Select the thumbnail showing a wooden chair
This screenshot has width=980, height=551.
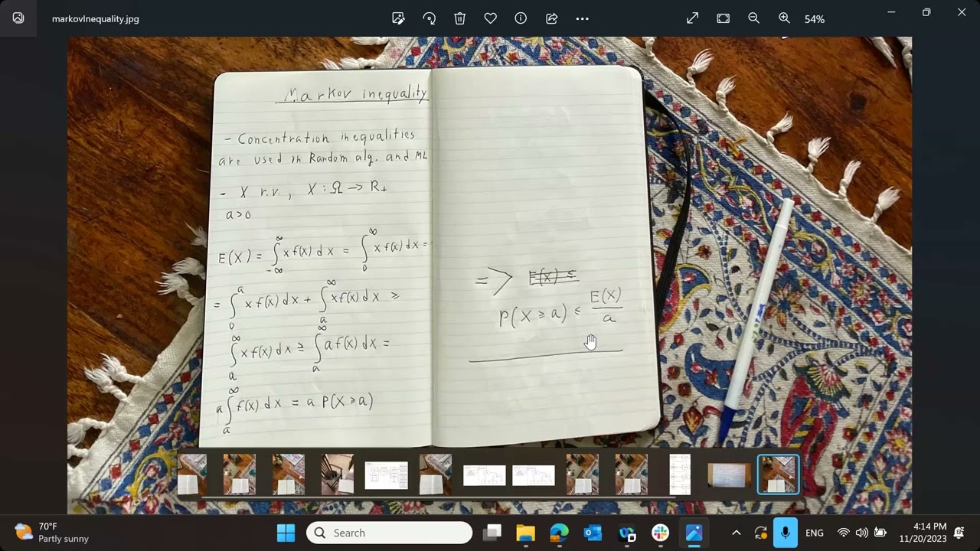[337, 474]
